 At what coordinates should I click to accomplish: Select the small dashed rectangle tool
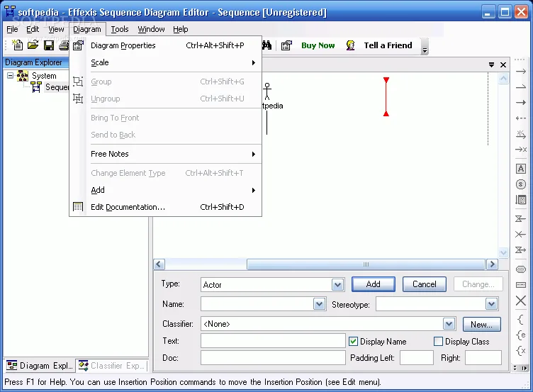point(521,285)
